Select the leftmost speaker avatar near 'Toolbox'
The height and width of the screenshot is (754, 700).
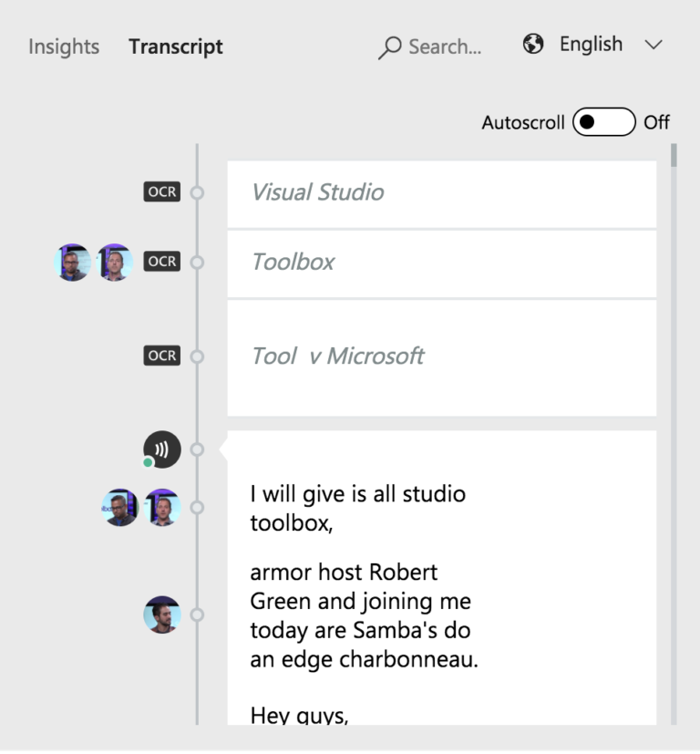[72, 262]
